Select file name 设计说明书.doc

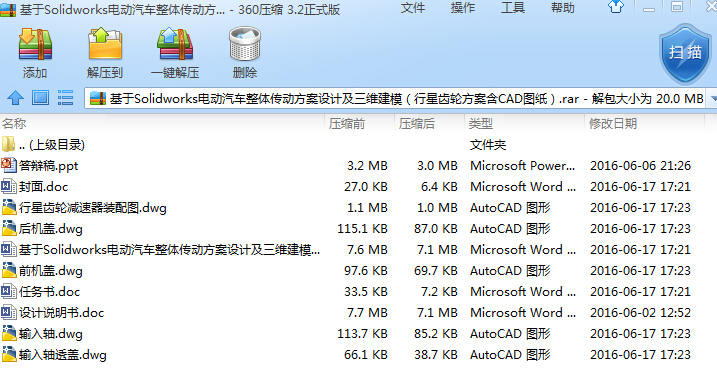tap(61, 313)
